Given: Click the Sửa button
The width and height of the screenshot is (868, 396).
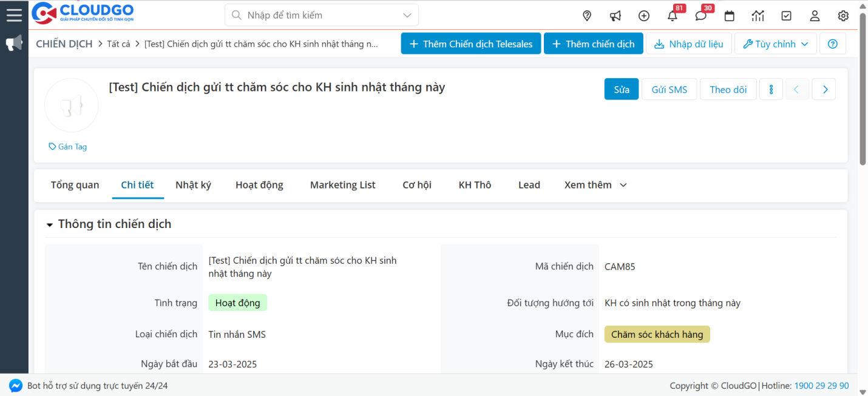Looking at the screenshot, I should pyautogui.click(x=621, y=89).
